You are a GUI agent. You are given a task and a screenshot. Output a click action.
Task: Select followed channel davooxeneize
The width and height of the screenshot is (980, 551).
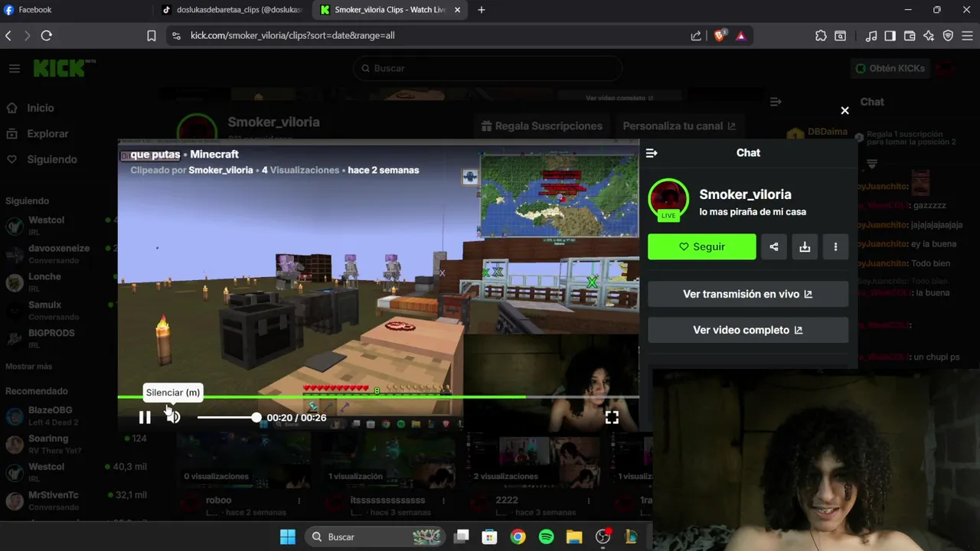pyautogui.click(x=60, y=253)
